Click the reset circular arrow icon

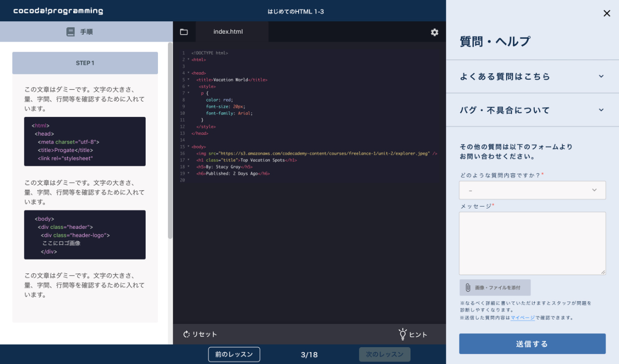coord(187,334)
